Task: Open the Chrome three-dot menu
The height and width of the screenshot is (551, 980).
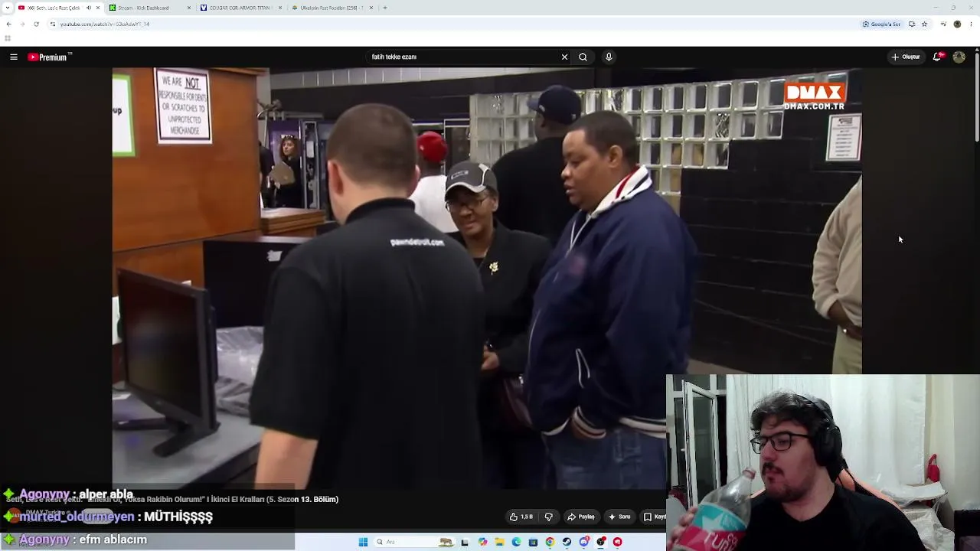Action: tap(972, 24)
